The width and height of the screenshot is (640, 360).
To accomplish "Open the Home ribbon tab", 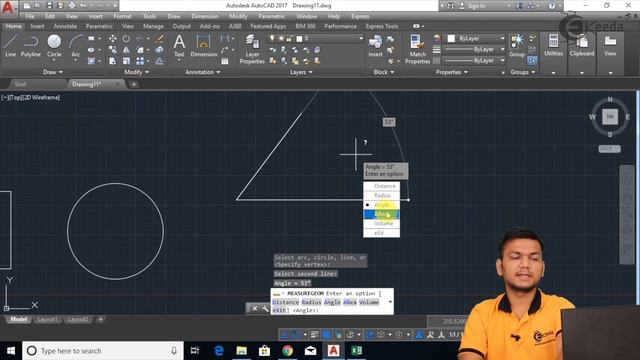I will coord(13,26).
